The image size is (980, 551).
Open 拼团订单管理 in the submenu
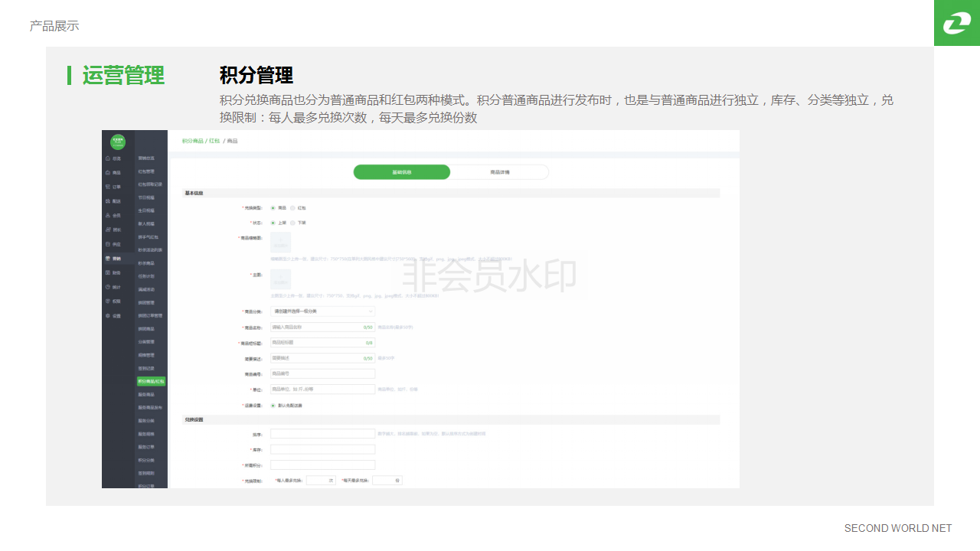(150, 315)
